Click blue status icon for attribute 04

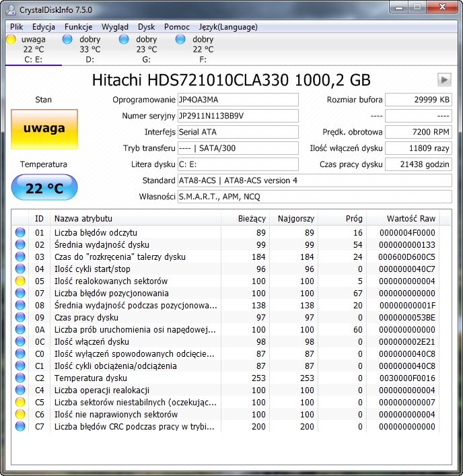(x=20, y=269)
